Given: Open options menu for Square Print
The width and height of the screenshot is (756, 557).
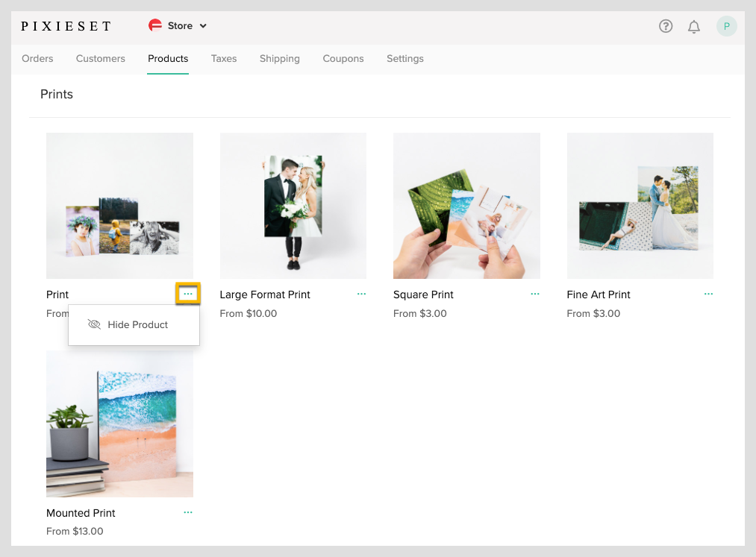Looking at the screenshot, I should [535, 294].
